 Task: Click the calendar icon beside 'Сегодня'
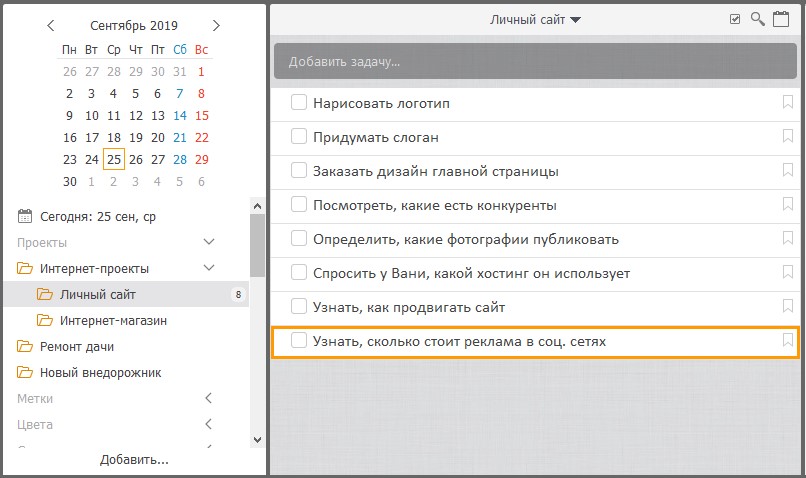coord(25,216)
